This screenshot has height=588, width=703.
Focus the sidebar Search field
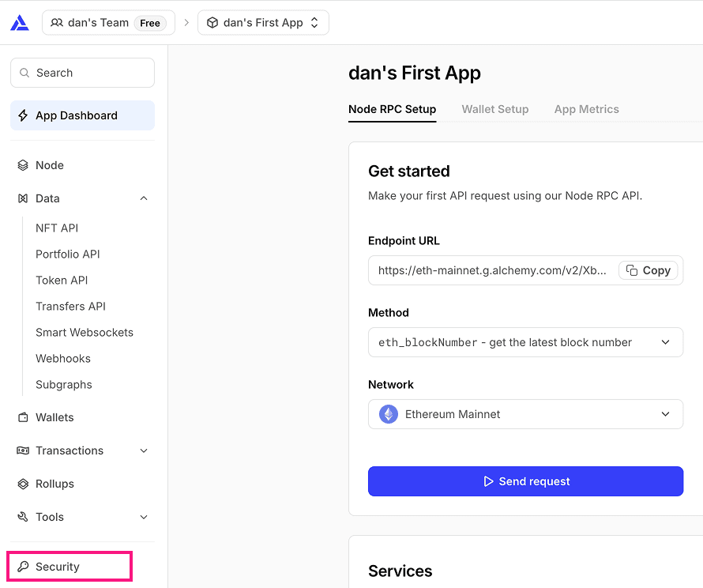tap(82, 73)
